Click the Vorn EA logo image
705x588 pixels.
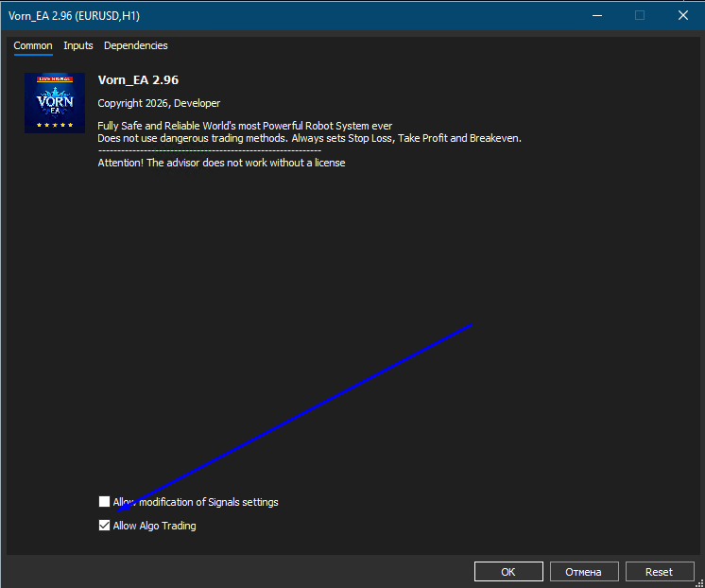55,103
